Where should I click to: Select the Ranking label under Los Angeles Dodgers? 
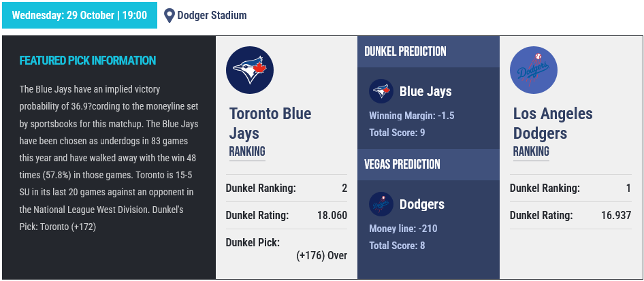pos(531,152)
